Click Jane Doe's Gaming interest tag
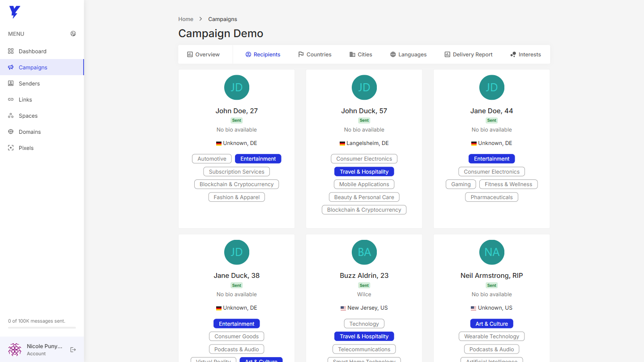This screenshot has height=362, width=644. [x=461, y=184]
